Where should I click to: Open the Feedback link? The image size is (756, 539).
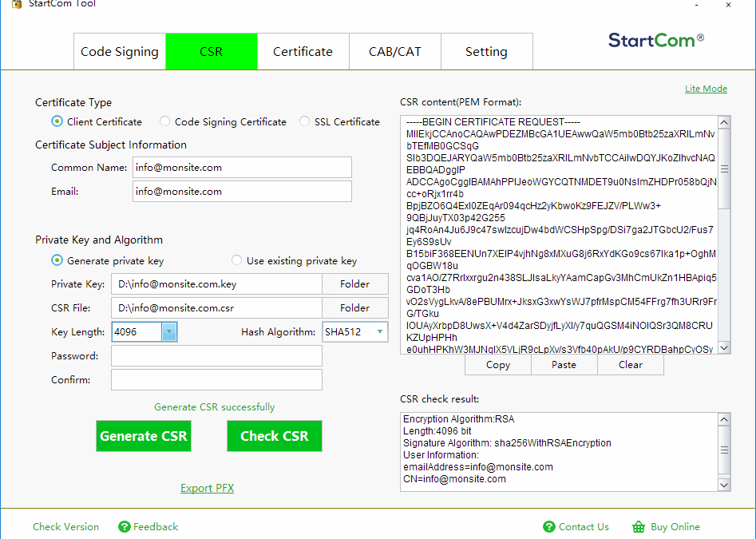[x=156, y=527]
